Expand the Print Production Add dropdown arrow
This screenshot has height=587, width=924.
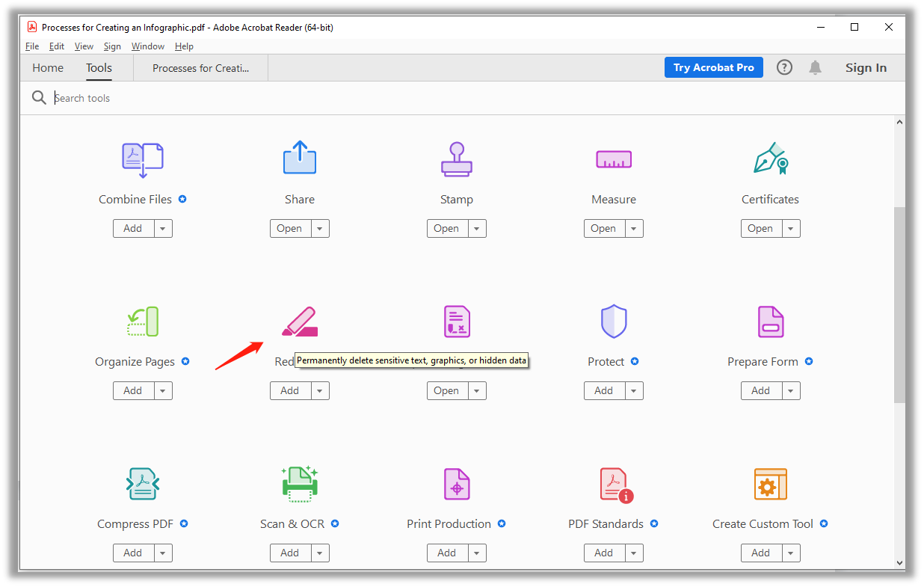pyautogui.click(x=477, y=553)
